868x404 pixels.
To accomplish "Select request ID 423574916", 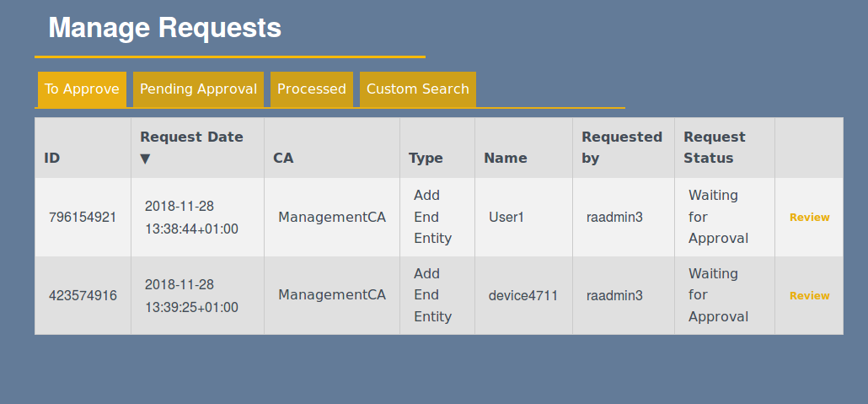I will point(83,296).
